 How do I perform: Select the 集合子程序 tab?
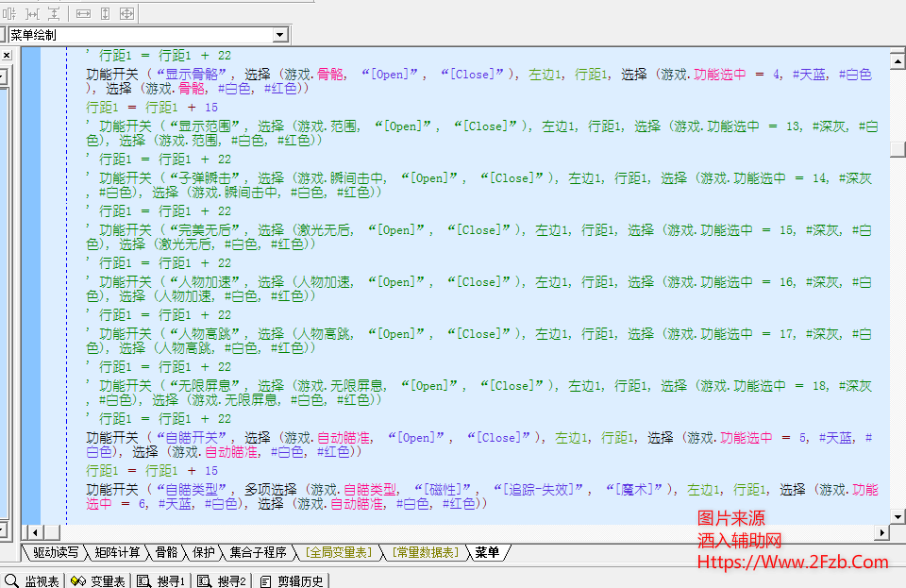pos(258,552)
